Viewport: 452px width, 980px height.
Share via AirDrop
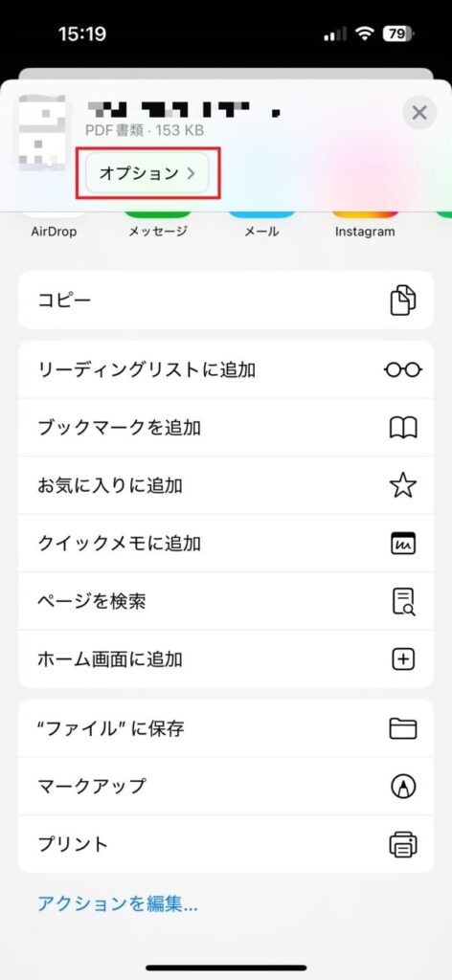[x=54, y=225]
